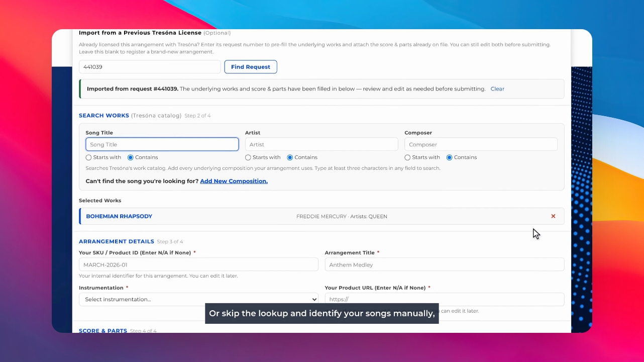The width and height of the screenshot is (644, 362).
Task: Focus the Artist search field
Action: (321, 144)
